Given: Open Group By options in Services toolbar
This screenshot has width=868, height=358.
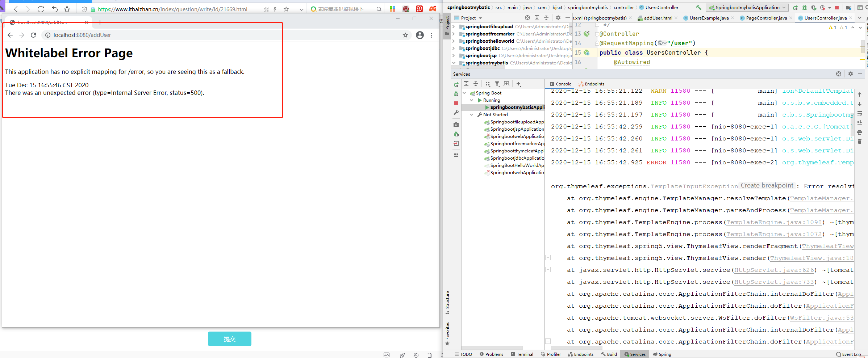Looking at the screenshot, I should click(488, 84).
